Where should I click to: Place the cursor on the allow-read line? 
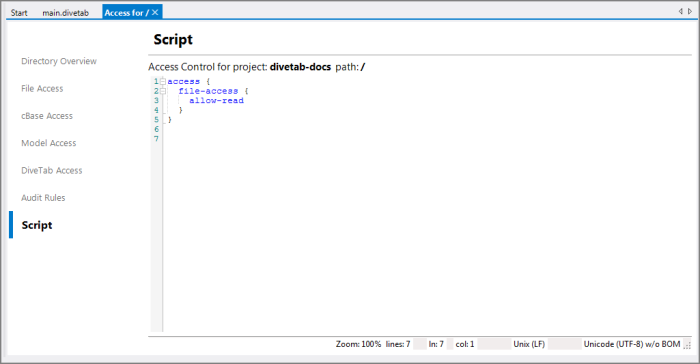(x=217, y=100)
